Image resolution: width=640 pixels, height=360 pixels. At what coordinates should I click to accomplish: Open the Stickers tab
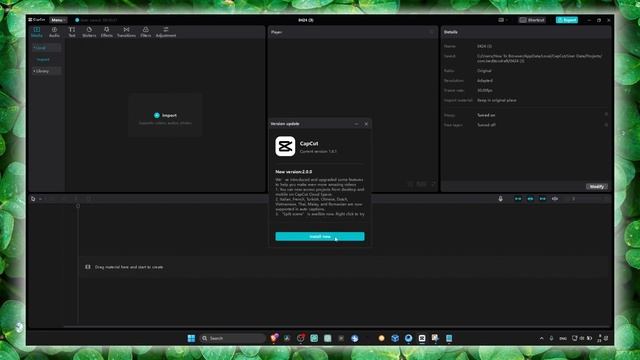click(89, 32)
